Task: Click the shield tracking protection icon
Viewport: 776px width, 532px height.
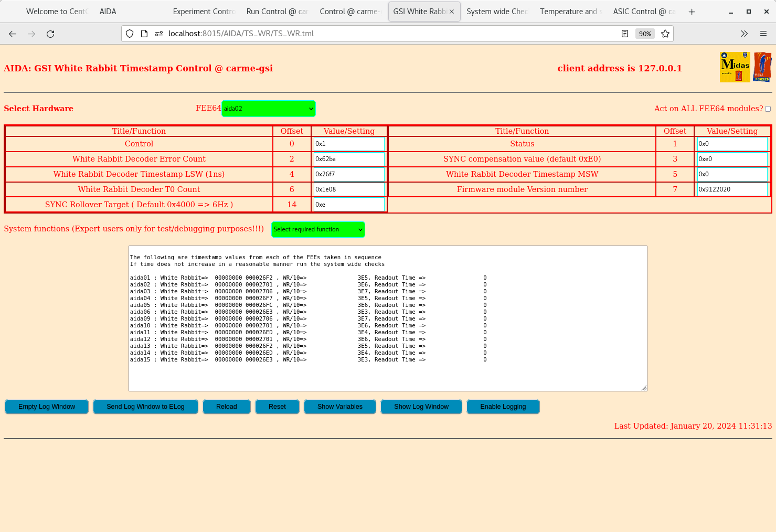Action: coord(130,34)
